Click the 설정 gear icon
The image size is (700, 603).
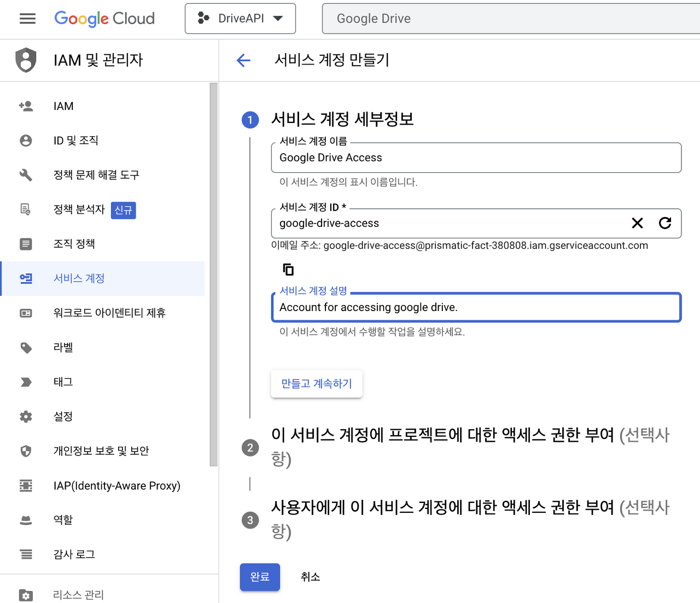[26, 417]
